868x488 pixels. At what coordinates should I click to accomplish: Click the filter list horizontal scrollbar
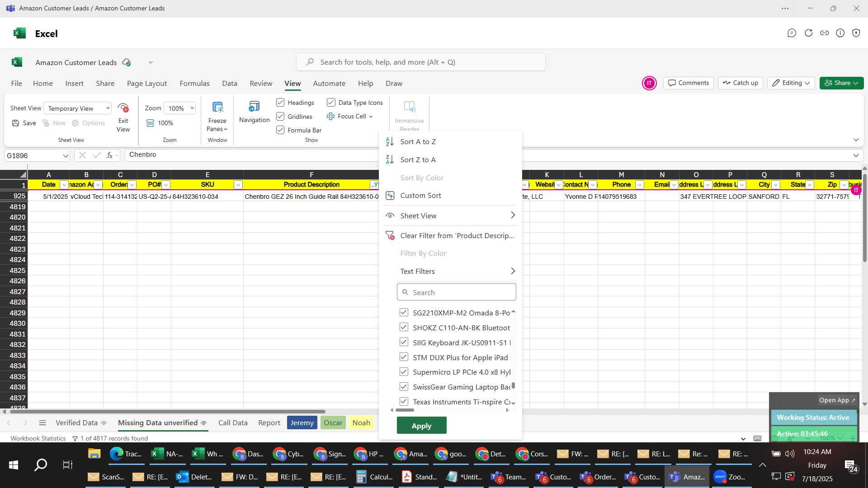[x=405, y=410]
